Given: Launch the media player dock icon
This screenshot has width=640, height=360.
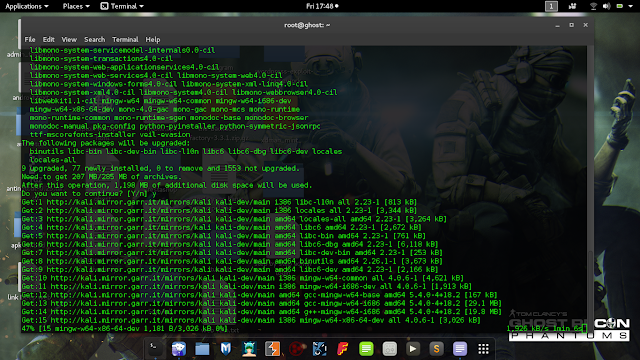Looking at the screenshot, I should [413, 349].
